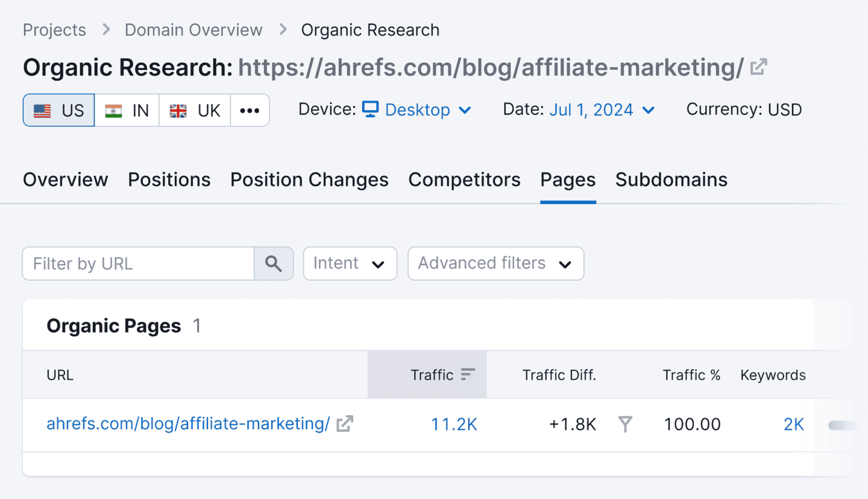Screen dimensions: 868x499
Task: Click the Traffic column sort icon
Action: [468, 375]
